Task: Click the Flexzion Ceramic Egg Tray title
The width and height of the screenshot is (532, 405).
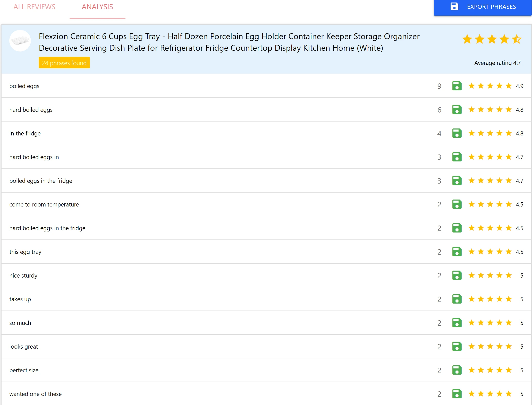Action: [229, 42]
